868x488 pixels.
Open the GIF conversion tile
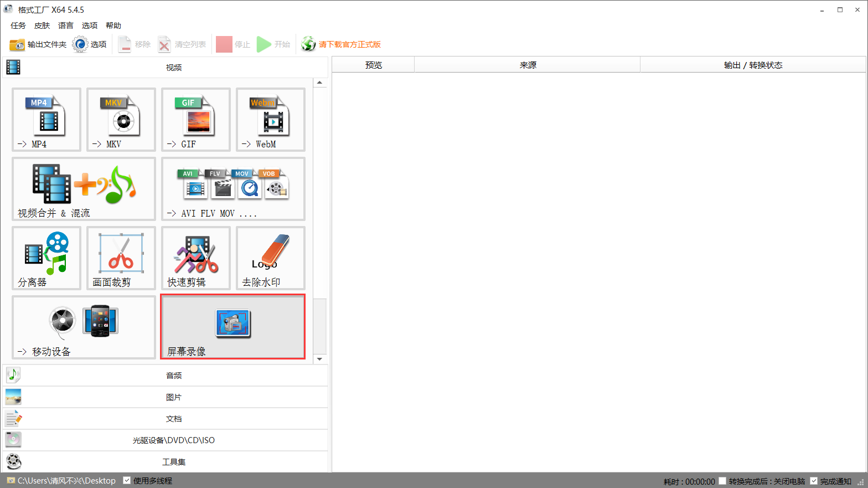(x=196, y=120)
